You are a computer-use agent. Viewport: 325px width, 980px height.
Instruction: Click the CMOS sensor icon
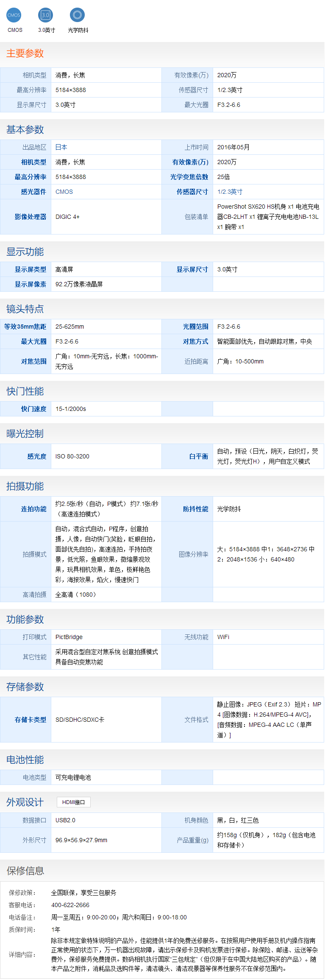(14, 15)
